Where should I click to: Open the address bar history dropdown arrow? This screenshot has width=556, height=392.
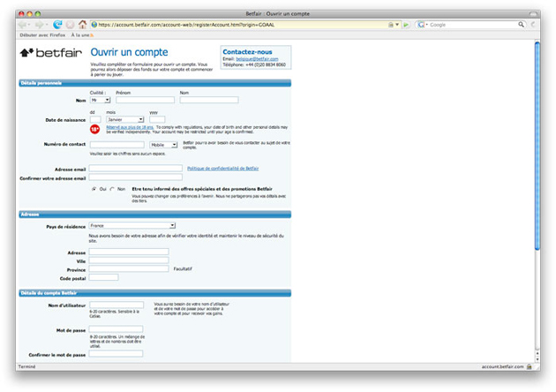point(397,25)
